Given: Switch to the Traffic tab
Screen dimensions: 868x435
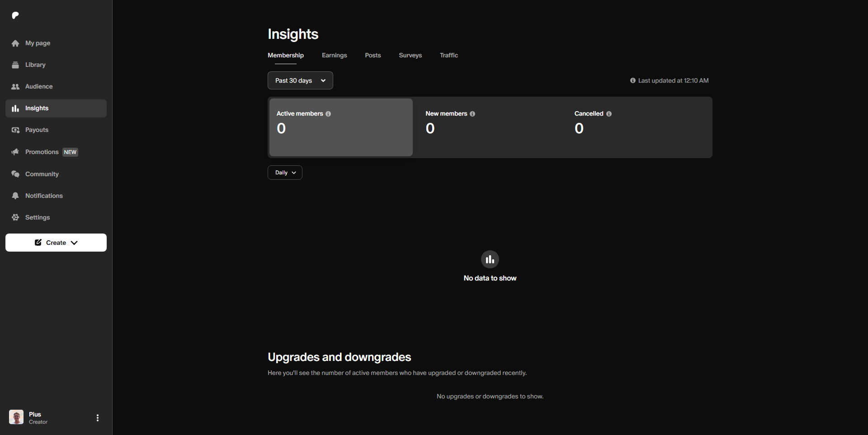Looking at the screenshot, I should [448, 55].
